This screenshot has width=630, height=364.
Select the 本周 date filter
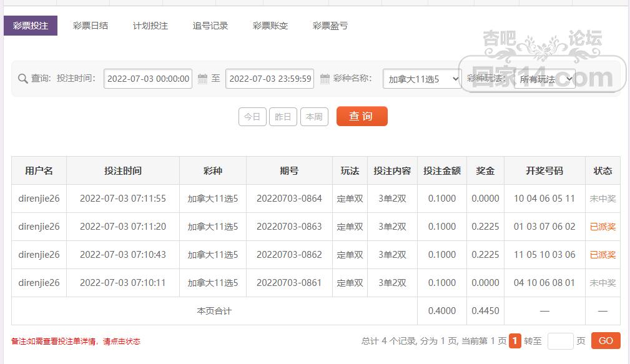click(x=314, y=117)
